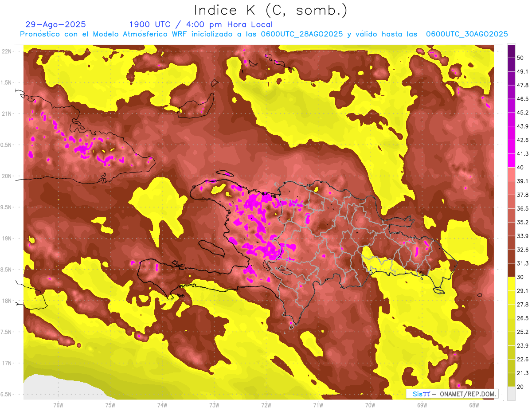Image resolution: width=532 pixels, height=411 pixels.
Task: Click the legend value "49.1"
Action: [x=522, y=71]
